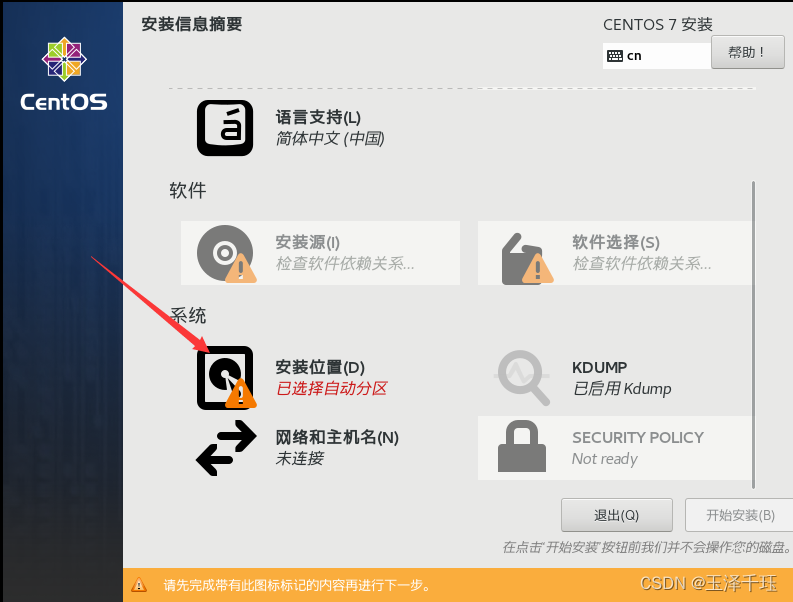793x602 pixels.
Task: Open 软件选择(S) settings
Action: tap(616, 242)
